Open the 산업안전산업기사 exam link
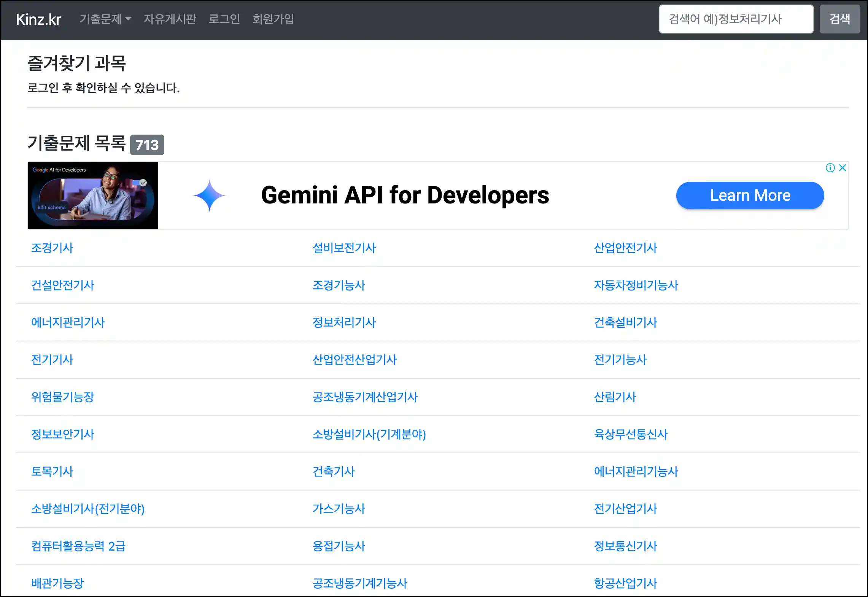The width and height of the screenshot is (868, 597). point(355,360)
